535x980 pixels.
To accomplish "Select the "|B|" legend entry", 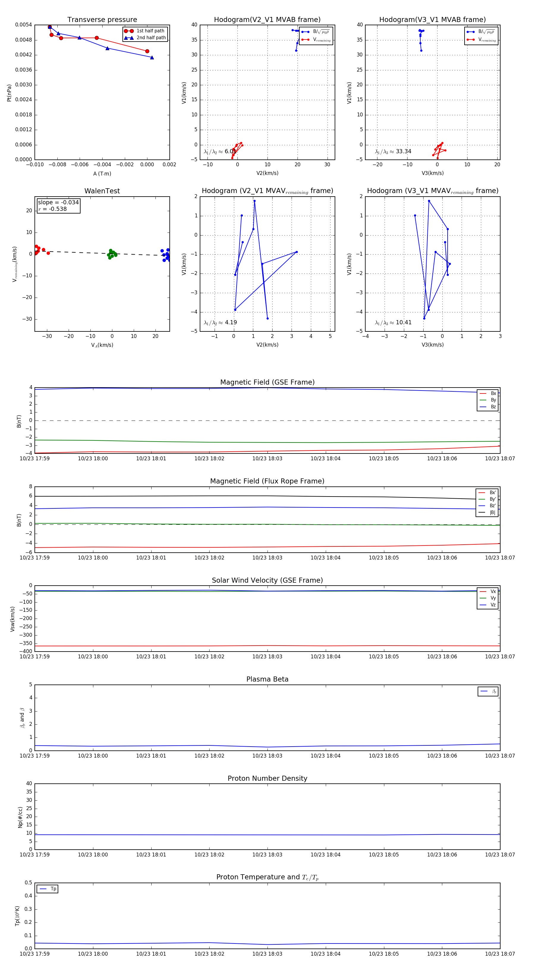I will 487,513.
